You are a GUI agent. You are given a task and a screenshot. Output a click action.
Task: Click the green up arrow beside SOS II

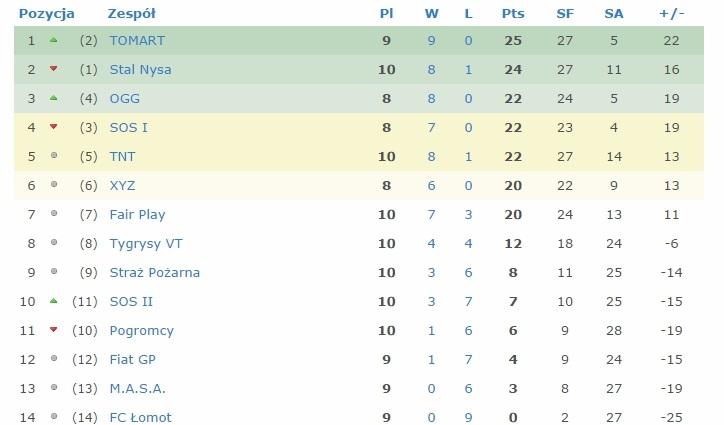tap(54, 301)
